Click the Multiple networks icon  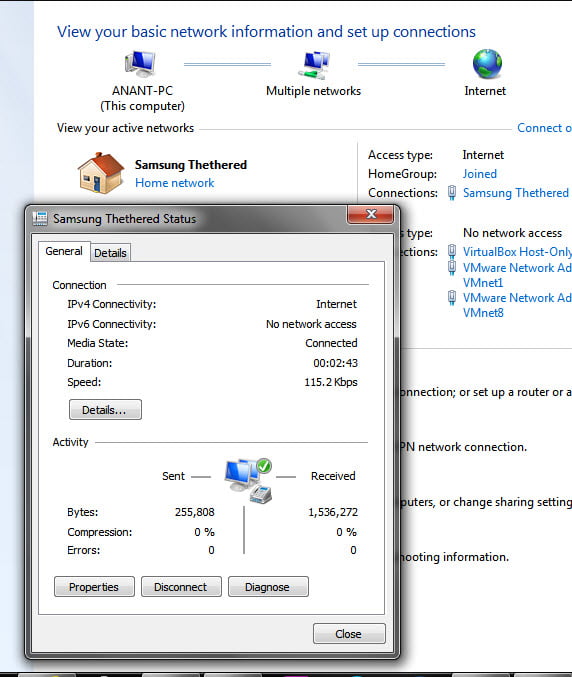tap(314, 65)
